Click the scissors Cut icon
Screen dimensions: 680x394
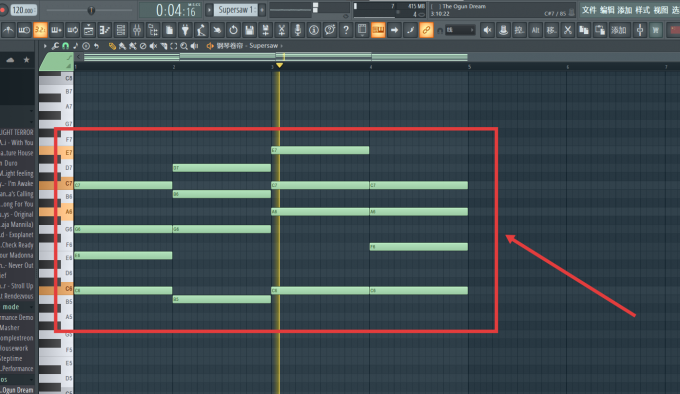click(x=567, y=30)
